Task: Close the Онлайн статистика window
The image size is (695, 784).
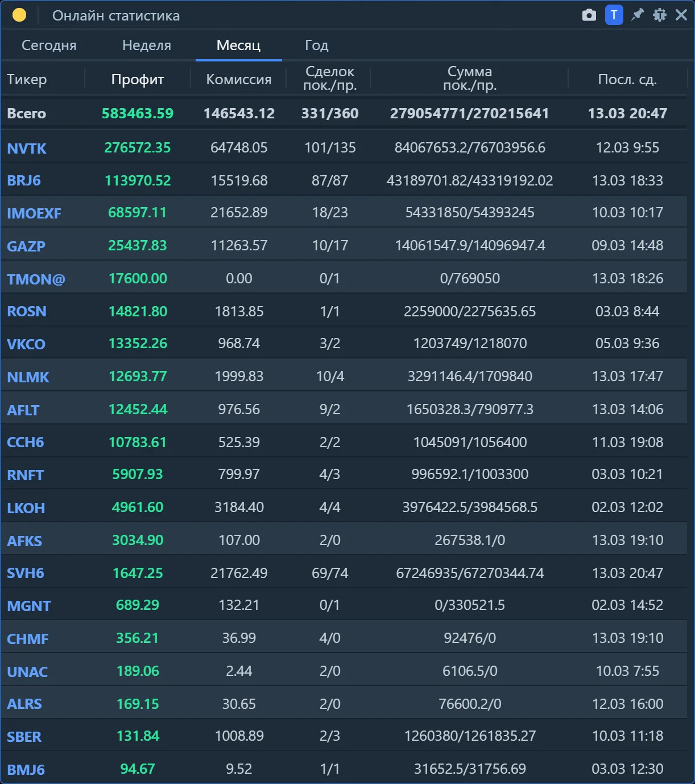Action: coord(681,15)
